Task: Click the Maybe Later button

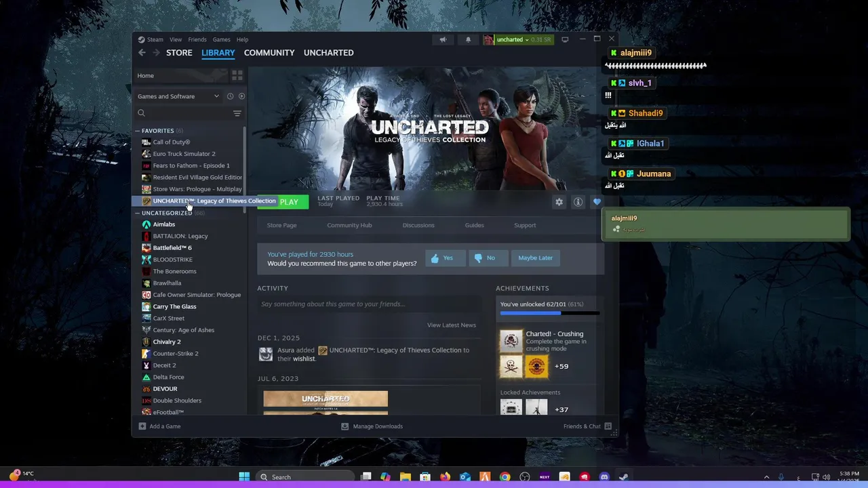Action: click(535, 258)
